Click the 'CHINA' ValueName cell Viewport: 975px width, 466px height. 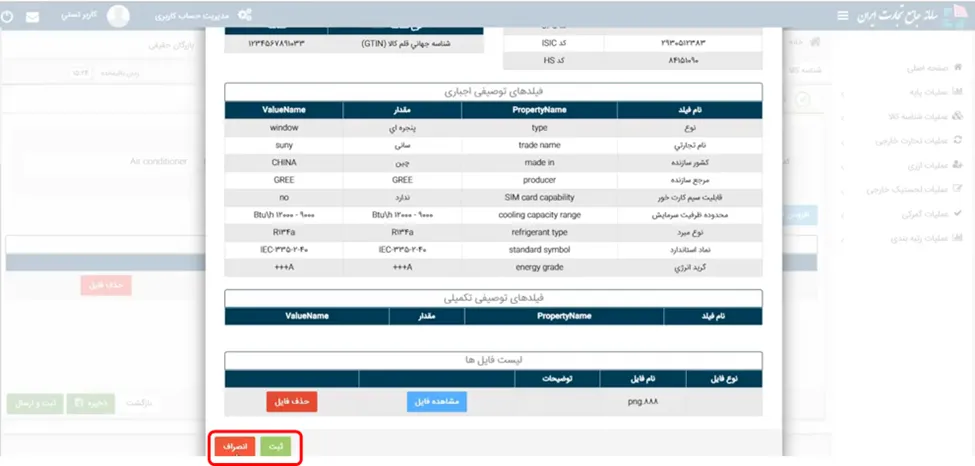pos(284,162)
